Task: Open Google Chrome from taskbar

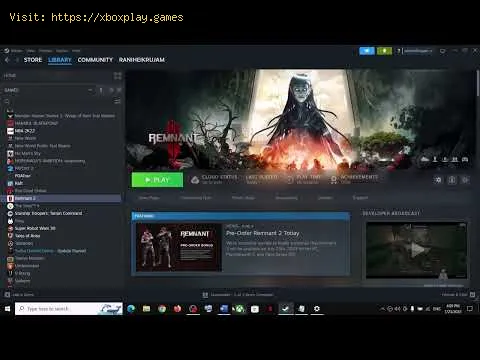Action: pyautogui.click(x=162, y=309)
